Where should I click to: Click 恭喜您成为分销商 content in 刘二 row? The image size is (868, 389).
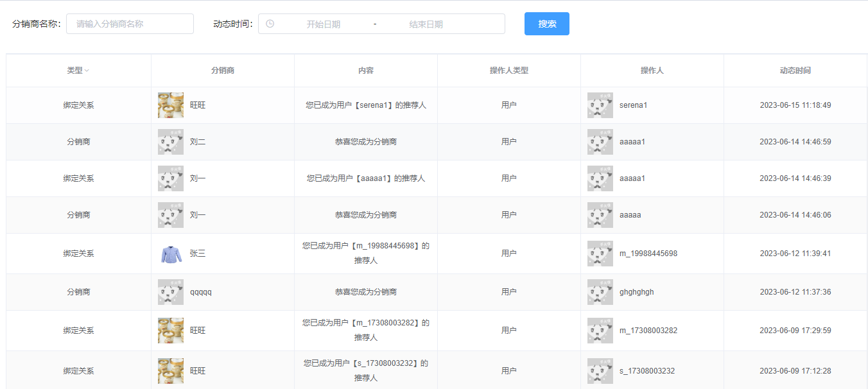click(x=366, y=142)
